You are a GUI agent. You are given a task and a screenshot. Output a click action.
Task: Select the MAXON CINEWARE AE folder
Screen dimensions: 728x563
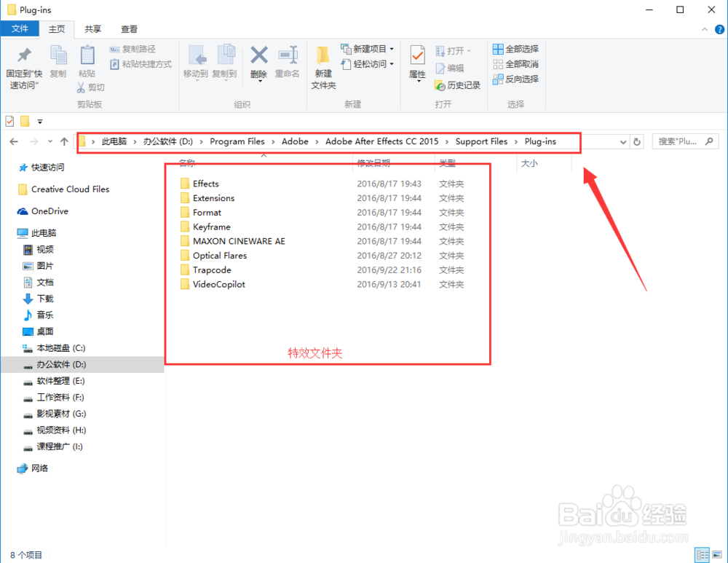point(239,242)
